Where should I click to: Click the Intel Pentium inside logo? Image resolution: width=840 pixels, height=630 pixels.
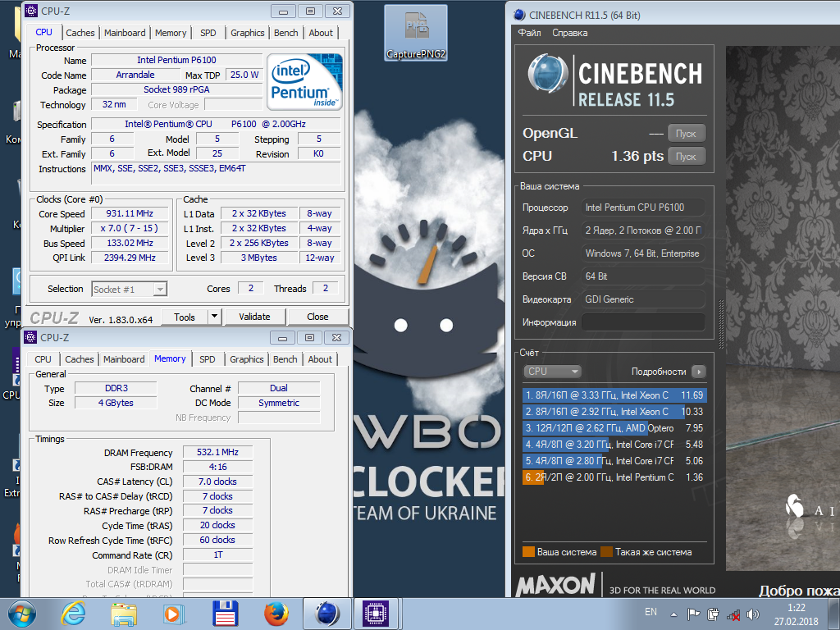[x=304, y=82]
